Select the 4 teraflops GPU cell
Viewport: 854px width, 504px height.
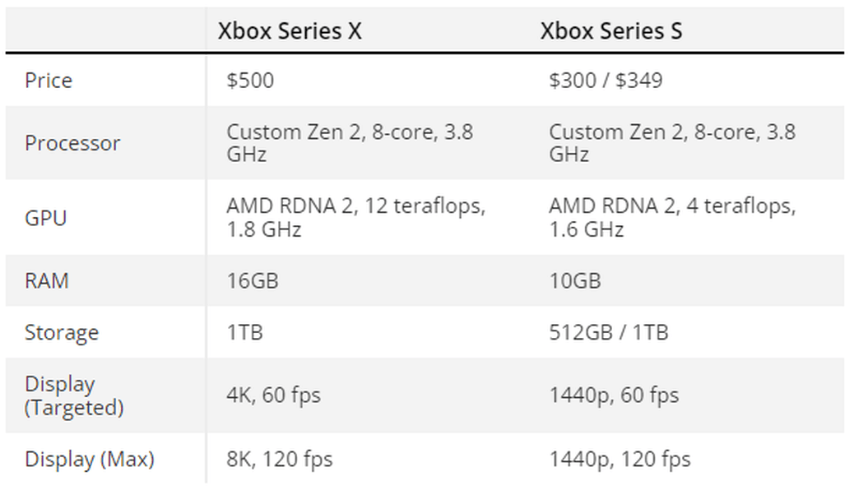pyautogui.click(x=672, y=218)
